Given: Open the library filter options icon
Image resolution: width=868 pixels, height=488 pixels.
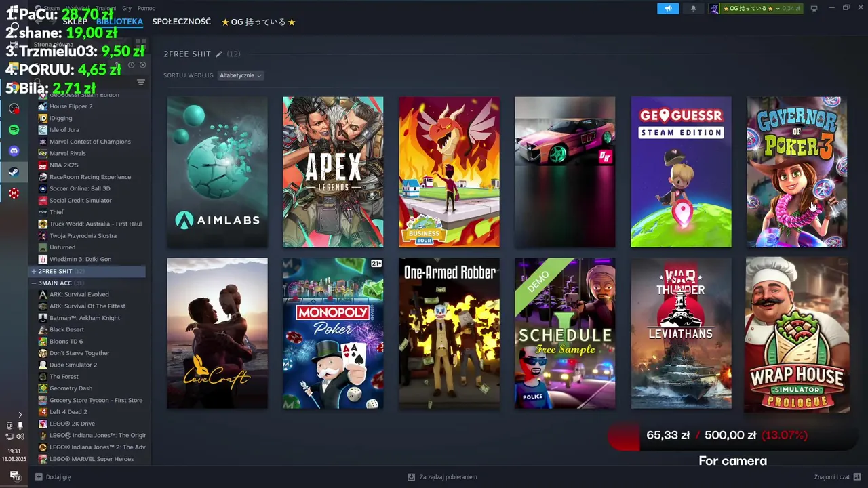Looking at the screenshot, I should 141,82.
